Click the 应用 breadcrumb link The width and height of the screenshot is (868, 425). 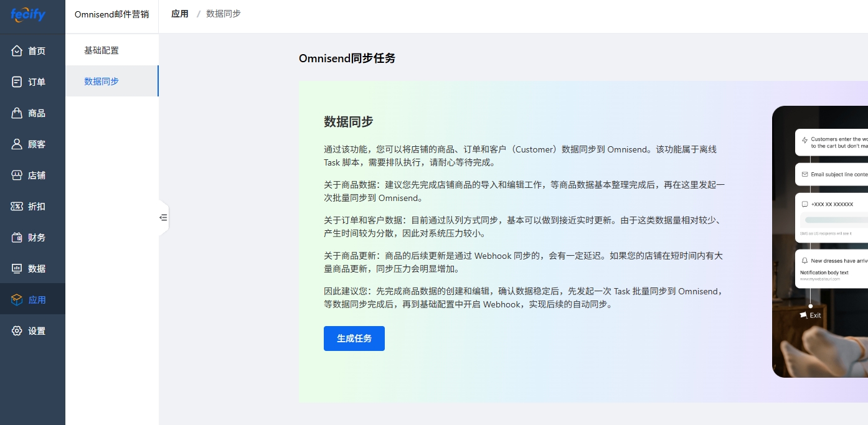(x=180, y=14)
